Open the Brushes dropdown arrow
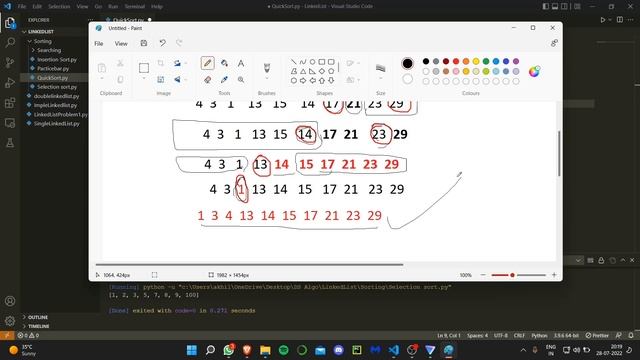Image resolution: width=640 pixels, height=360 pixels. point(267,78)
